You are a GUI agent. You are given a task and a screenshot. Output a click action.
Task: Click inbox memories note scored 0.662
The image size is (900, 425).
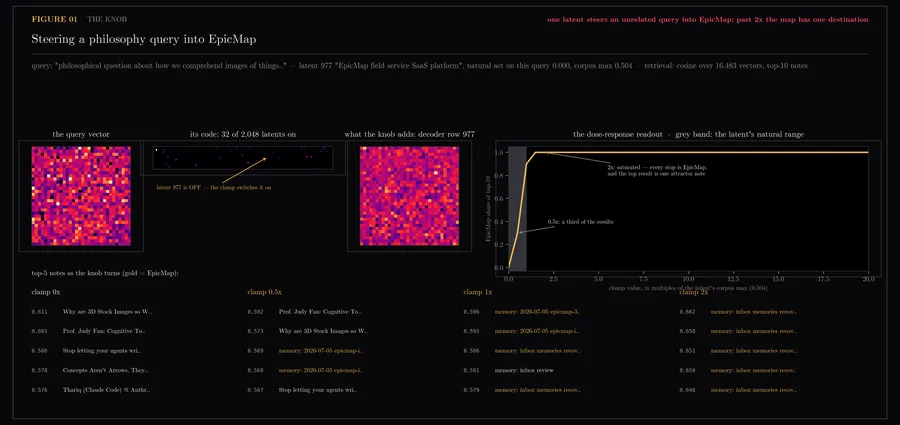pyautogui.click(x=754, y=312)
